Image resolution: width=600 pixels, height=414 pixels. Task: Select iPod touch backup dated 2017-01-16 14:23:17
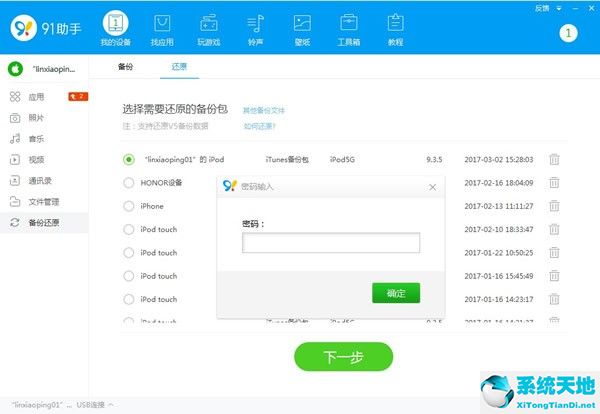(129, 299)
